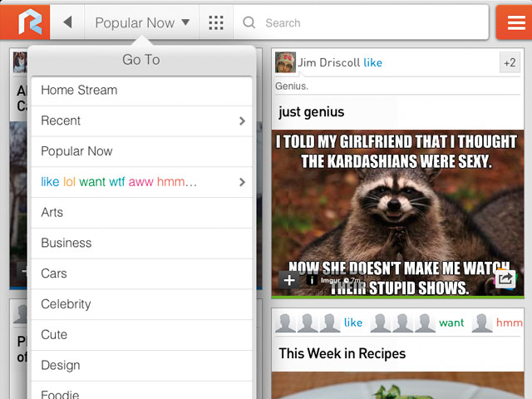Click in the Search field

tap(366, 22)
